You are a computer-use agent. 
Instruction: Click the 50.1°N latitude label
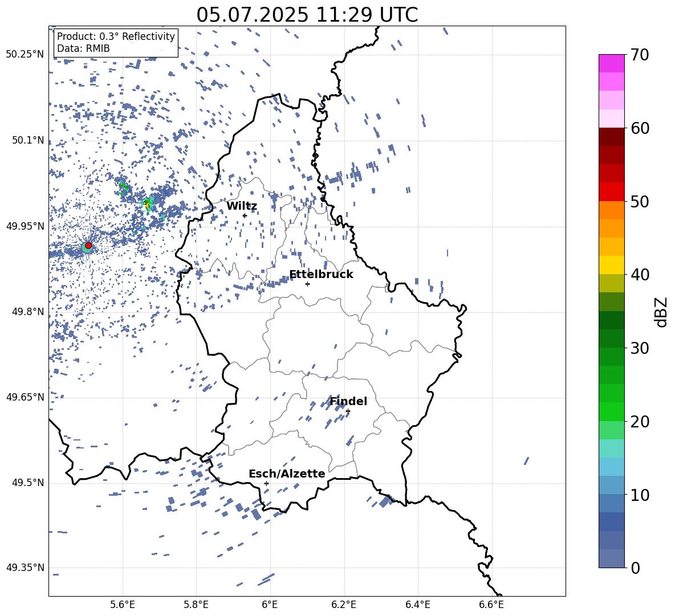tap(28, 140)
